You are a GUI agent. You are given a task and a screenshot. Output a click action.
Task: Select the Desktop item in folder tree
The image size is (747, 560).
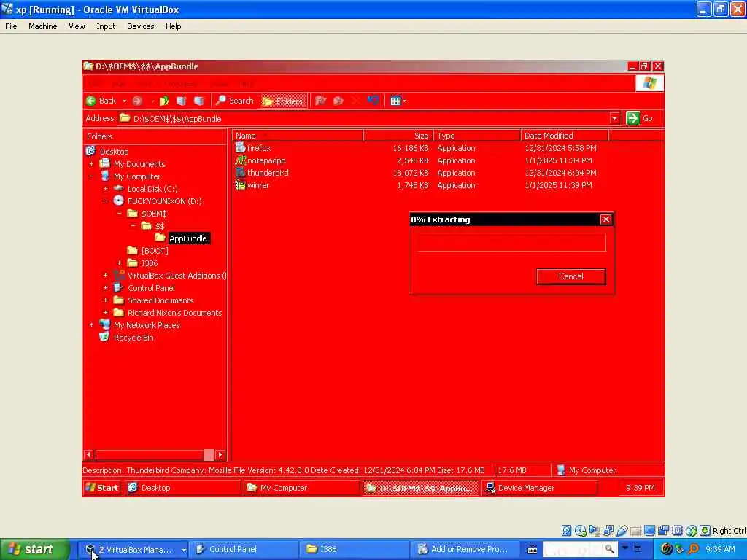(114, 152)
